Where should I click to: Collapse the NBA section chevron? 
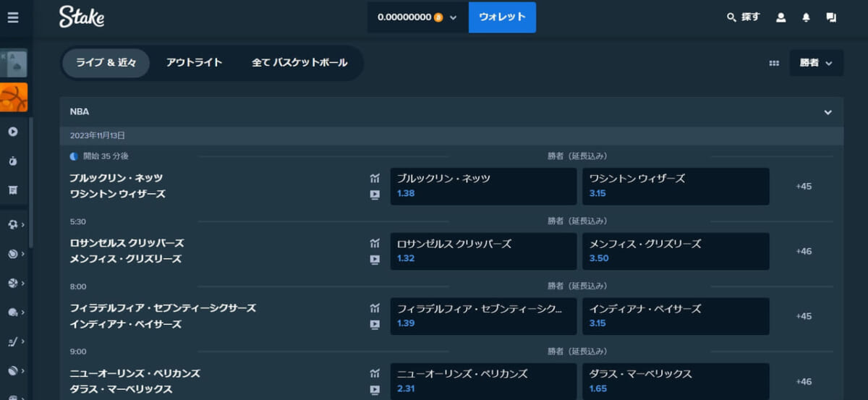pos(828,112)
